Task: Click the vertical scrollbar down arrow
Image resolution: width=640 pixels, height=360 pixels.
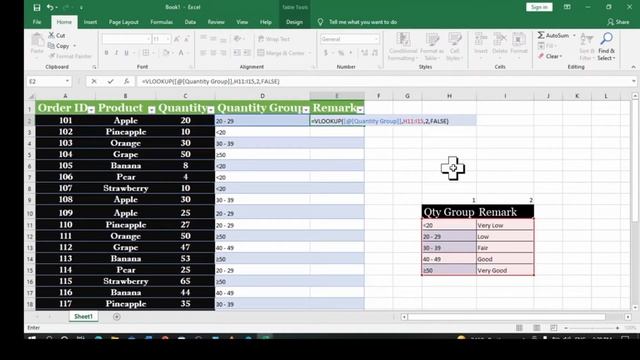Action: 635,307
